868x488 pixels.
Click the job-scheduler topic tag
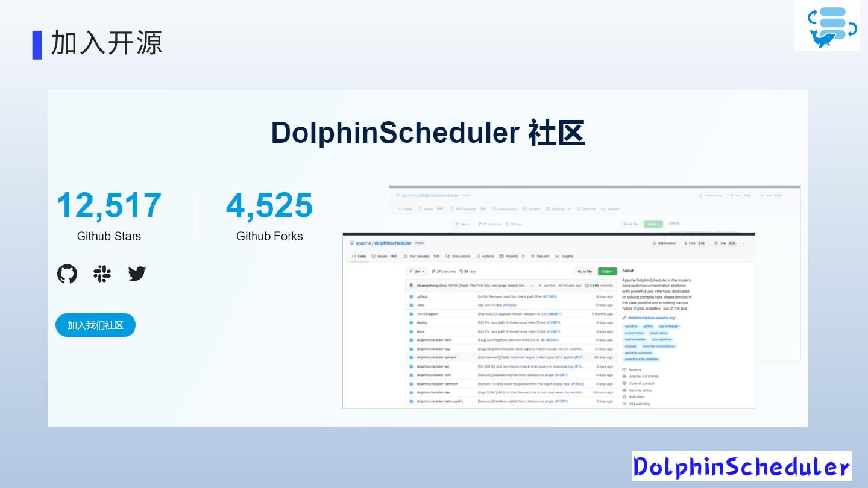coord(669,327)
